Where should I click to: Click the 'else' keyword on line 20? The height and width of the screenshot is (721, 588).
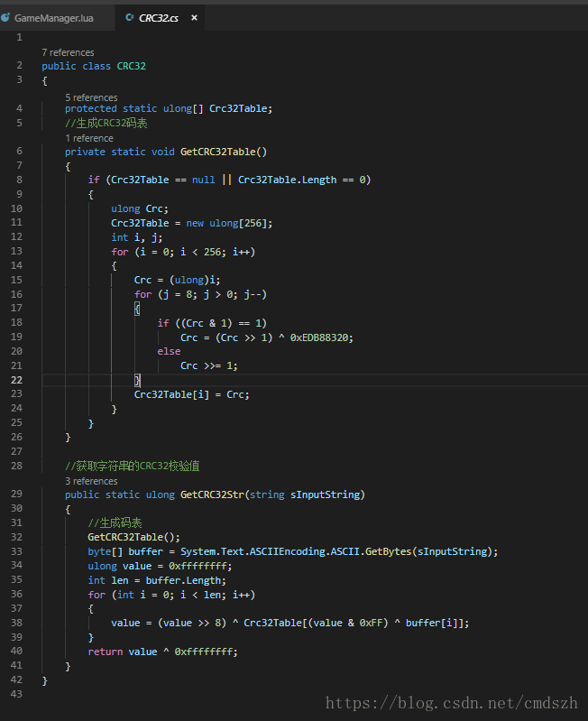169,351
